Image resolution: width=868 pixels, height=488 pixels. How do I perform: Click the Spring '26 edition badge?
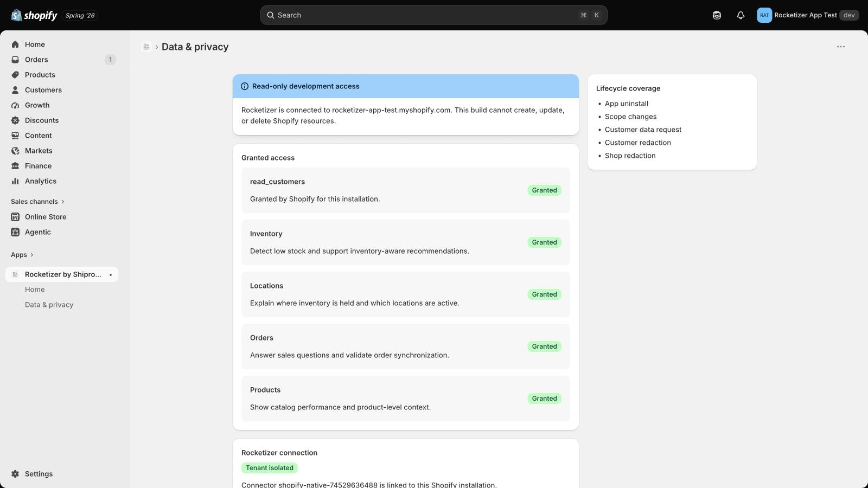pos(80,15)
